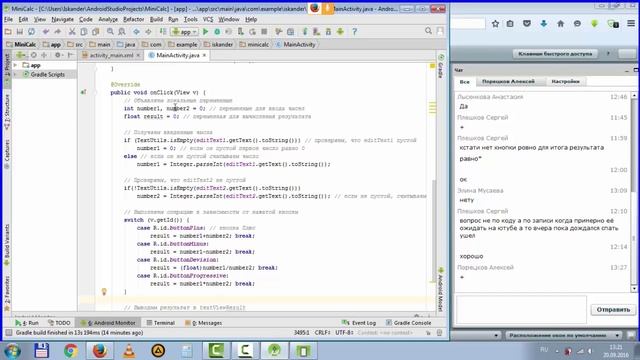Click Make Project icon beside the app selector

(163, 31)
